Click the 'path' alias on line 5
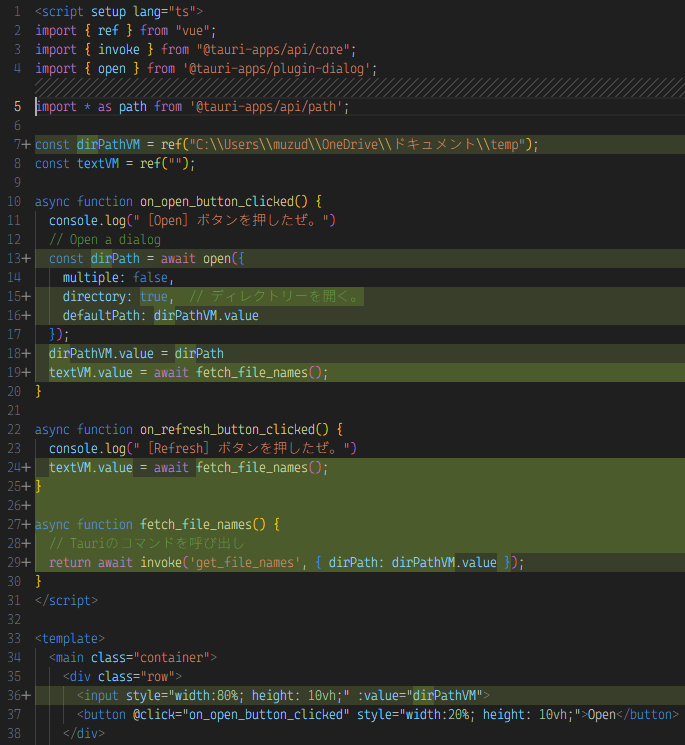Screen dimensions: 685x745 [x=133, y=106]
